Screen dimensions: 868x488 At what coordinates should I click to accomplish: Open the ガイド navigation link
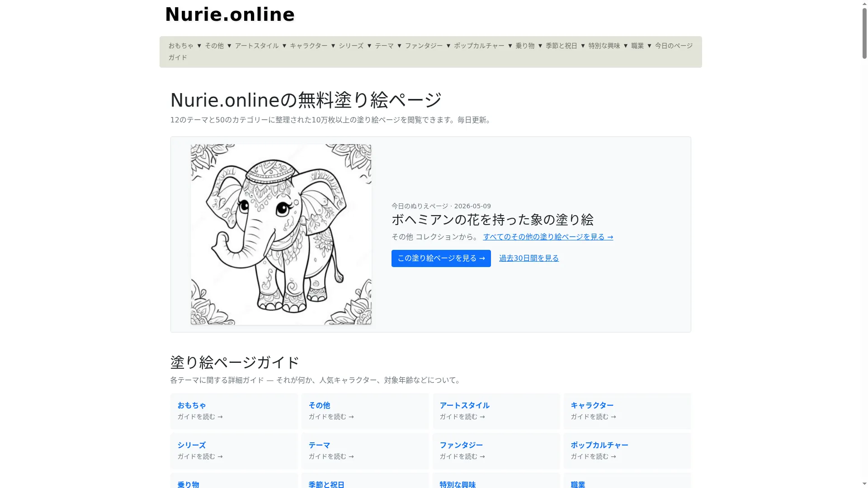(x=178, y=57)
